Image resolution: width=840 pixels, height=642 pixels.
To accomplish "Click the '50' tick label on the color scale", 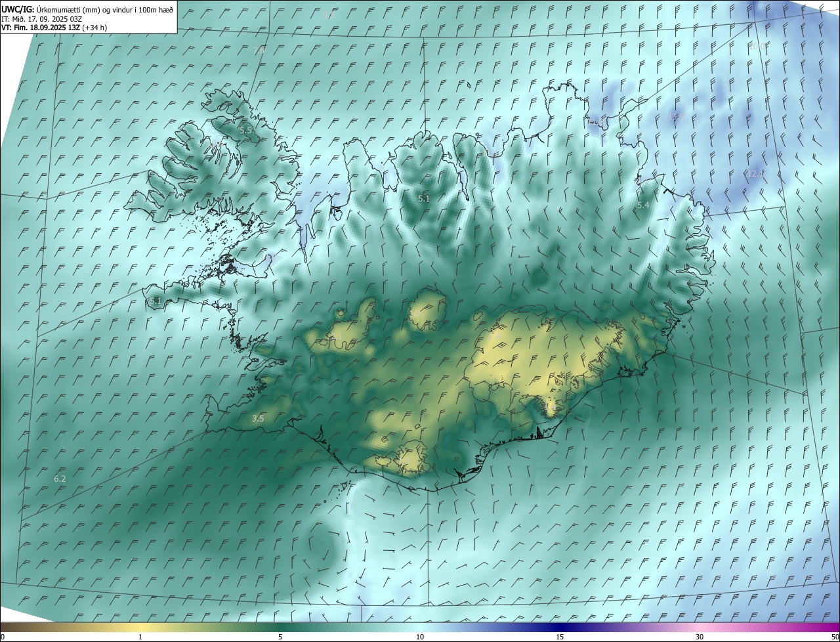I will coord(835,637).
